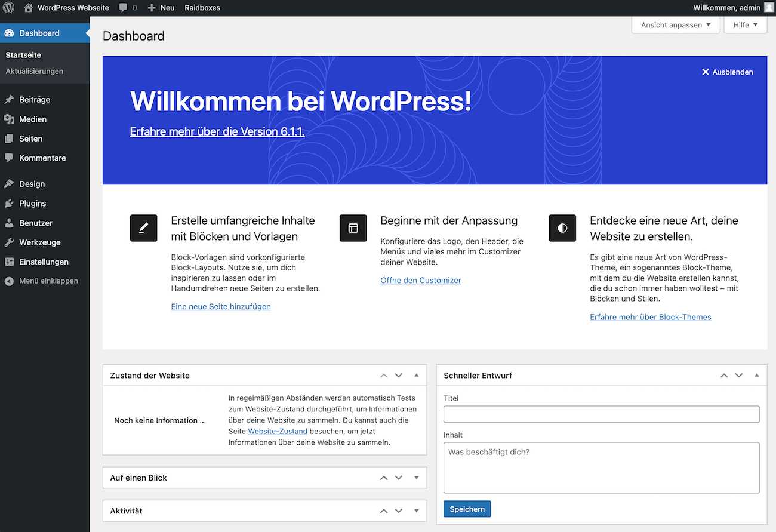The image size is (776, 532).
Task: Click the half-circle styles icon in welcome panel
Action: pos(562,228)
